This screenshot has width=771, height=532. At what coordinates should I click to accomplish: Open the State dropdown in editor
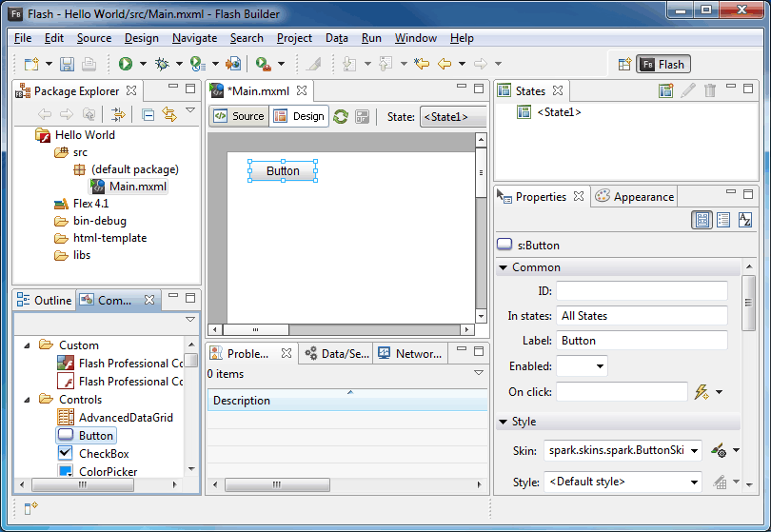click(x=453, y=117)
